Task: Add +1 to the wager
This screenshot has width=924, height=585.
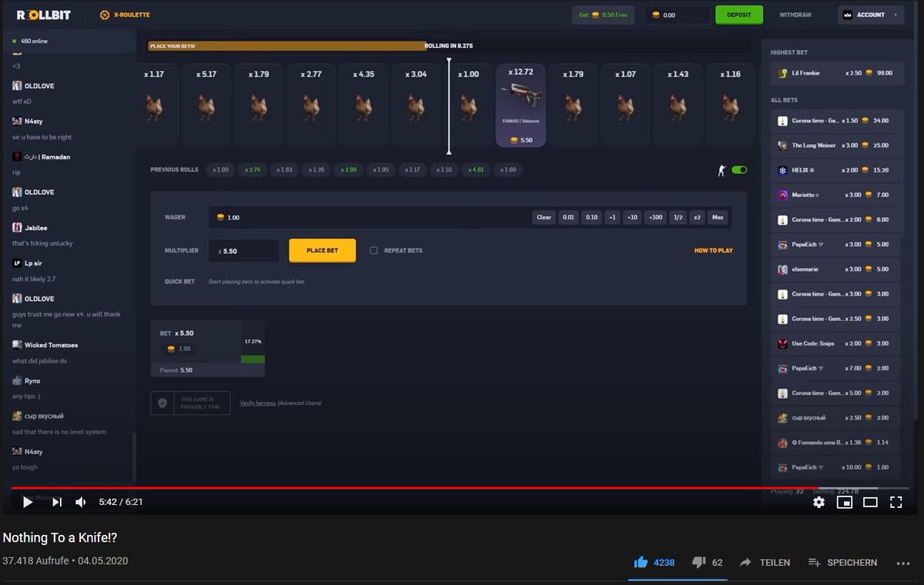Action: point(612,217)
